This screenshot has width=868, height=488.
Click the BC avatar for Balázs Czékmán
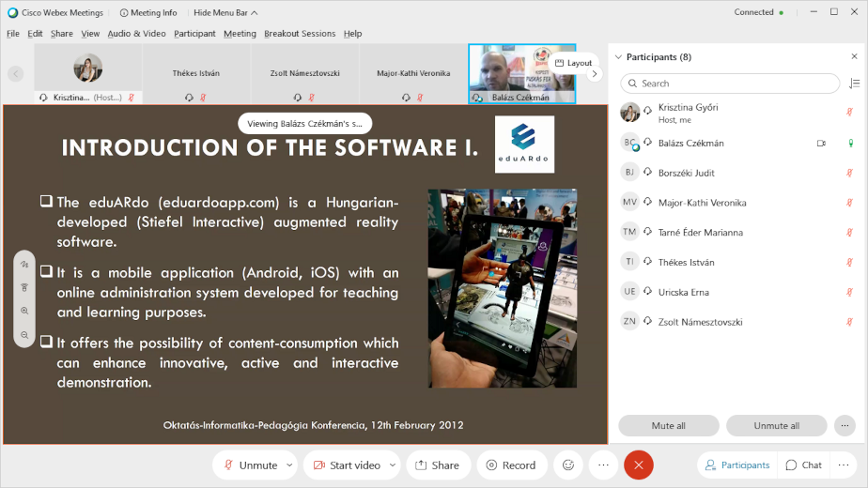click(630, 143)
